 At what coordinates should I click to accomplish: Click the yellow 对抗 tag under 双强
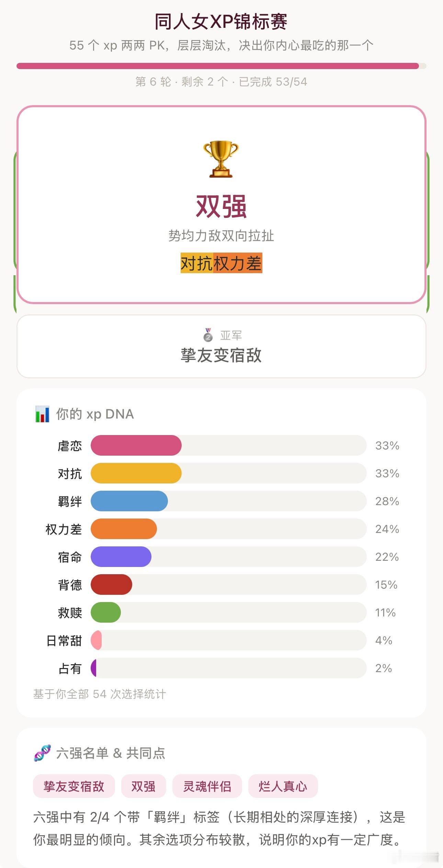click(x=197, y=263)
